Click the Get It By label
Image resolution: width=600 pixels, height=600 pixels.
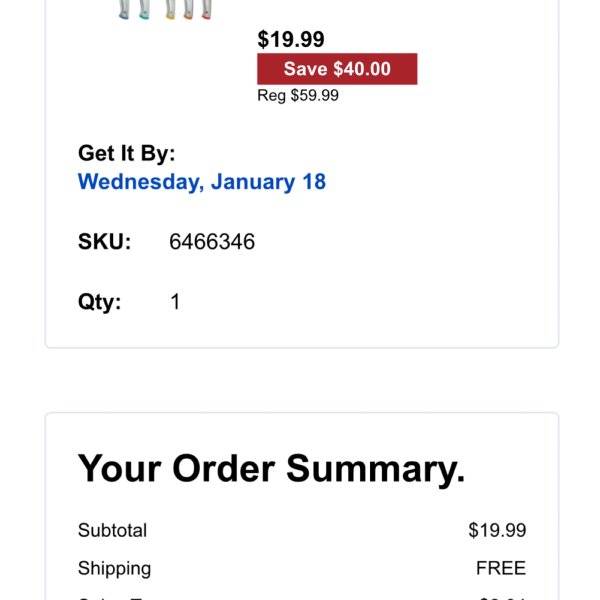[127, 153]
